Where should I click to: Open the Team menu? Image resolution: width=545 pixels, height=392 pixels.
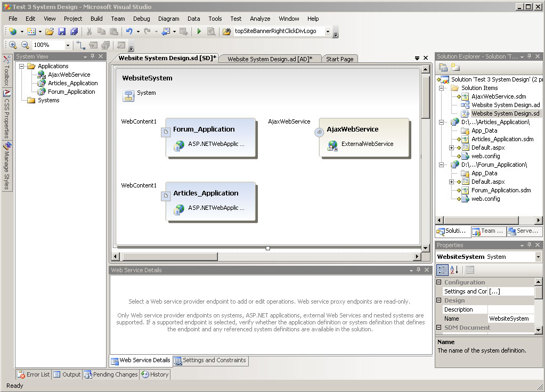point(118,19)
